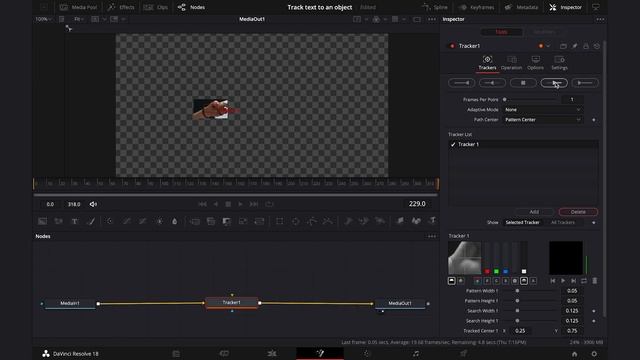Image resolution: width=640 pixels, height=360 pixels.
Task: Click Track Forward From Current Frame button
Action: pos(554,83)
